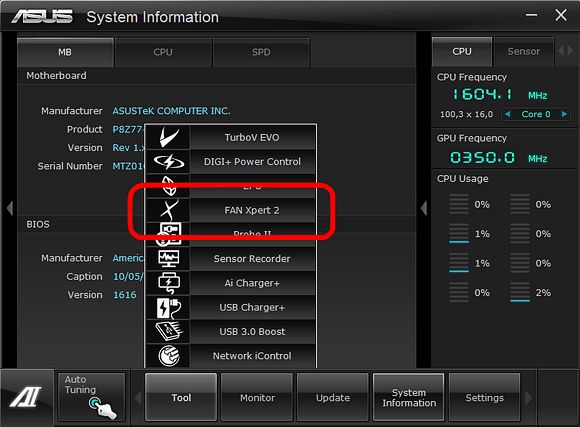Click the Ai Charger+ icon
The width and height of the screenshot is (580, 427).
tap(169, 283)
